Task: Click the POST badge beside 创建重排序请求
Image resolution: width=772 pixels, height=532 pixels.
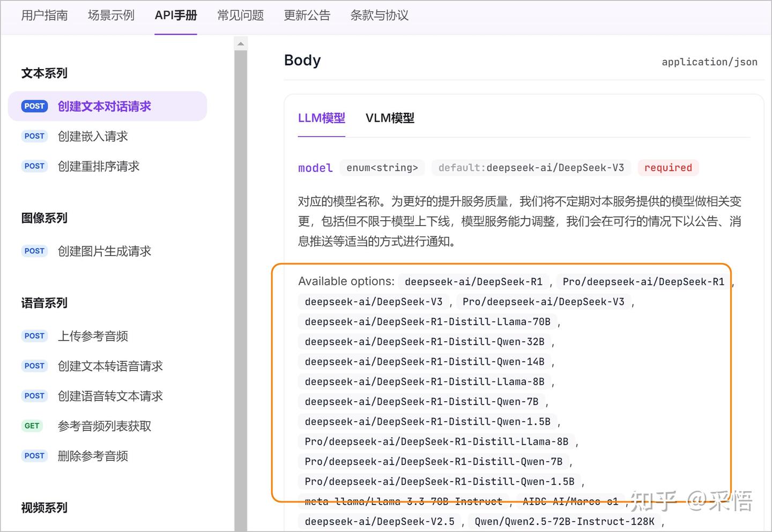Action: 34,166
